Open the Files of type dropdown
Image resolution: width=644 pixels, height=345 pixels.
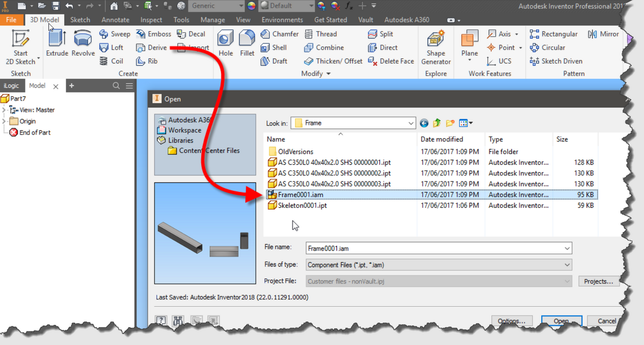click(x=566, y=264)
